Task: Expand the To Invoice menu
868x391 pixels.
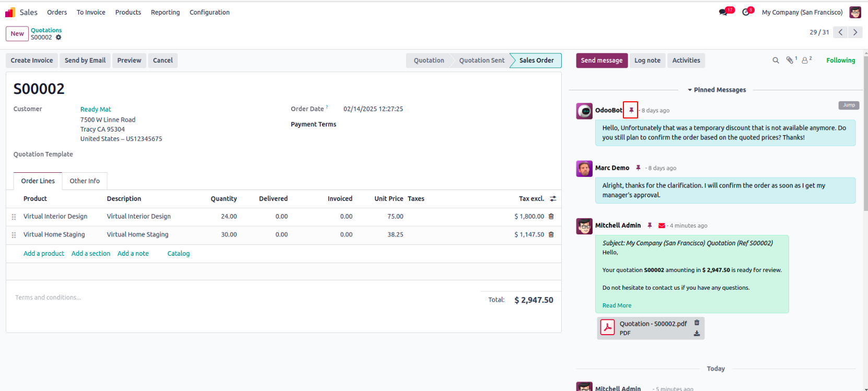Action: coord(91,12)
